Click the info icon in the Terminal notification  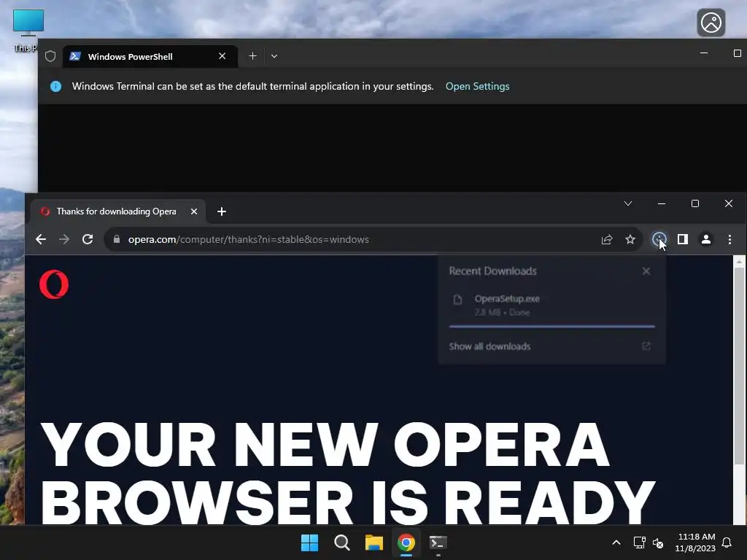55,86
